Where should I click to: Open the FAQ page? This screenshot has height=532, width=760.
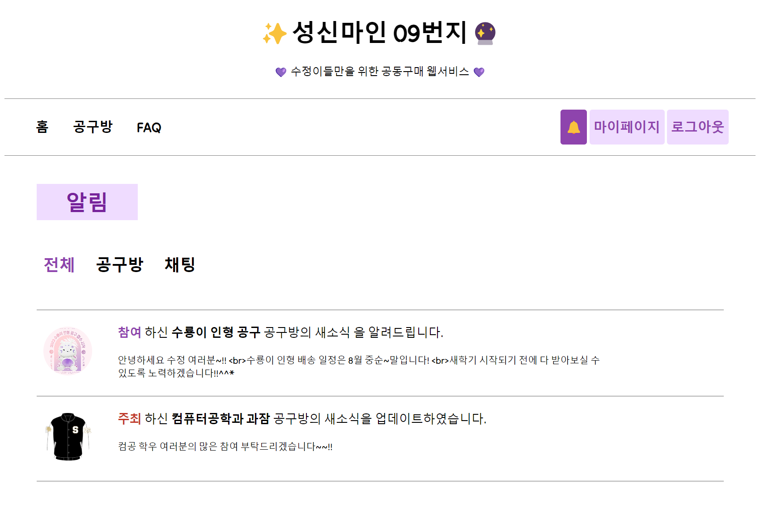(x=149, y=128)
